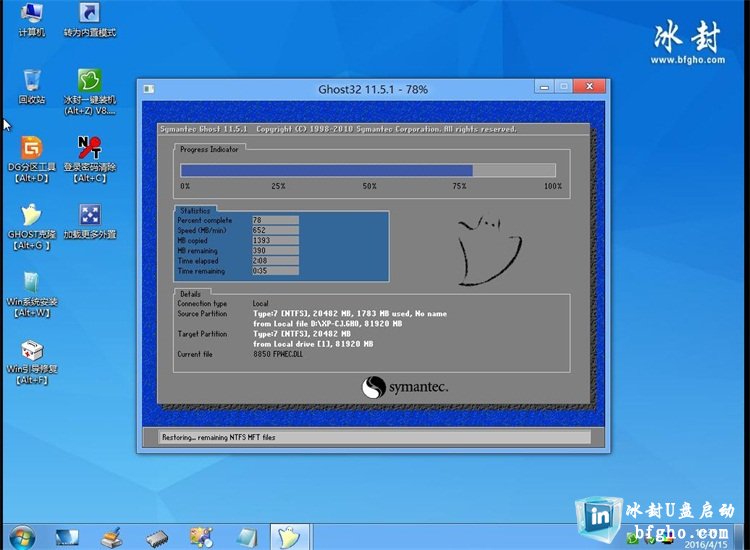Launch Win引导修复 [Alt+F] icon
The height and width of the screenshot is (550, 750).
(32, 361)
